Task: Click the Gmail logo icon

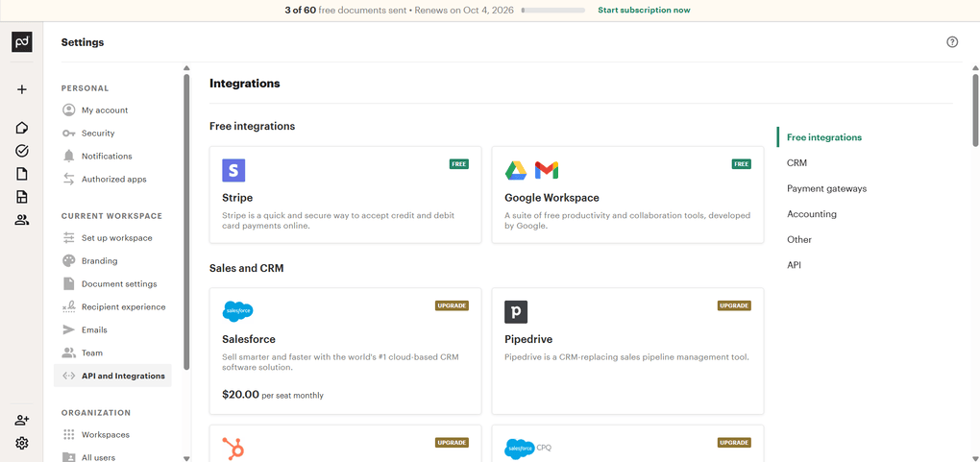Action: pos(547,170)
